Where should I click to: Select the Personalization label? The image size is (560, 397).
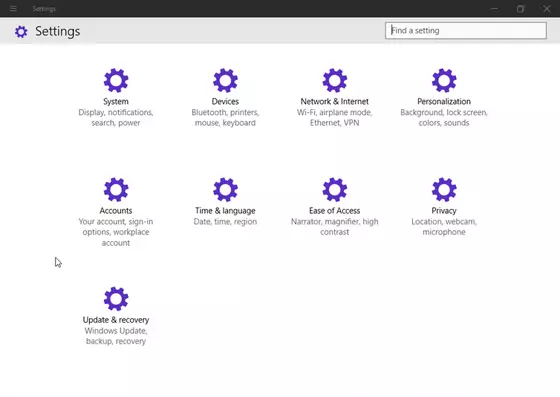tap(444, 101)
